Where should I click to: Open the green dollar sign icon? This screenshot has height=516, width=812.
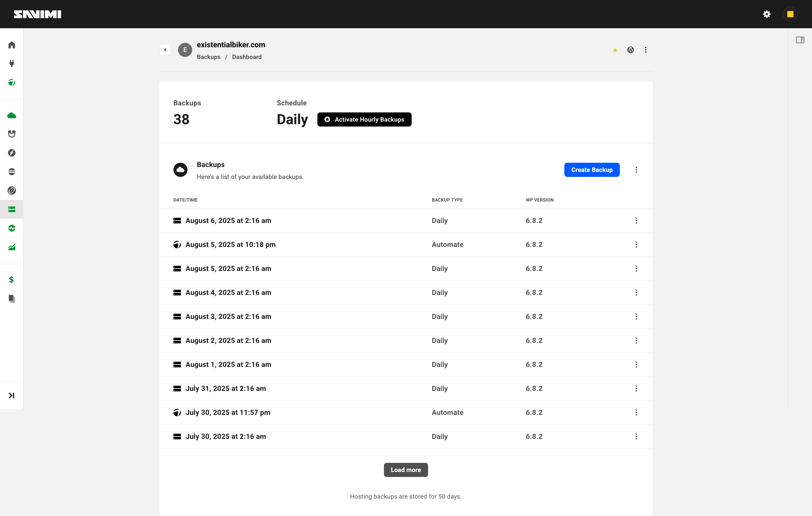click(x=12, y=279)
